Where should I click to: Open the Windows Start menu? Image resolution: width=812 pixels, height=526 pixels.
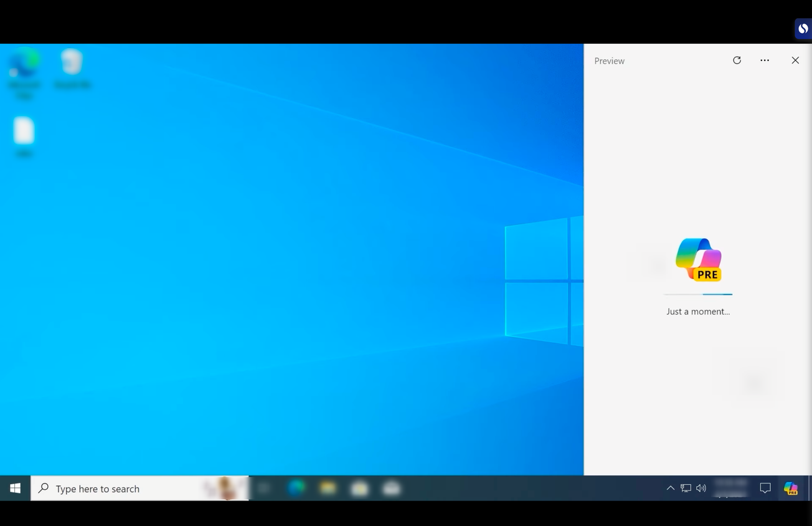(15, 489)
